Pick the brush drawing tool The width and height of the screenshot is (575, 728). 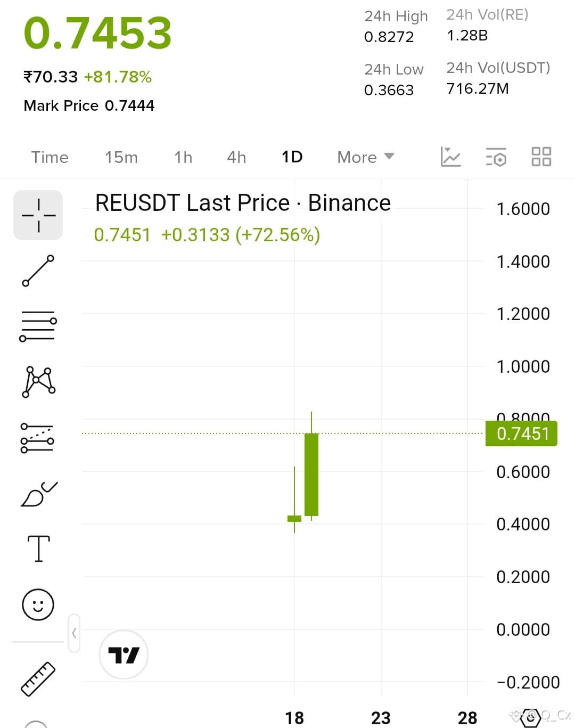[38, 494]
